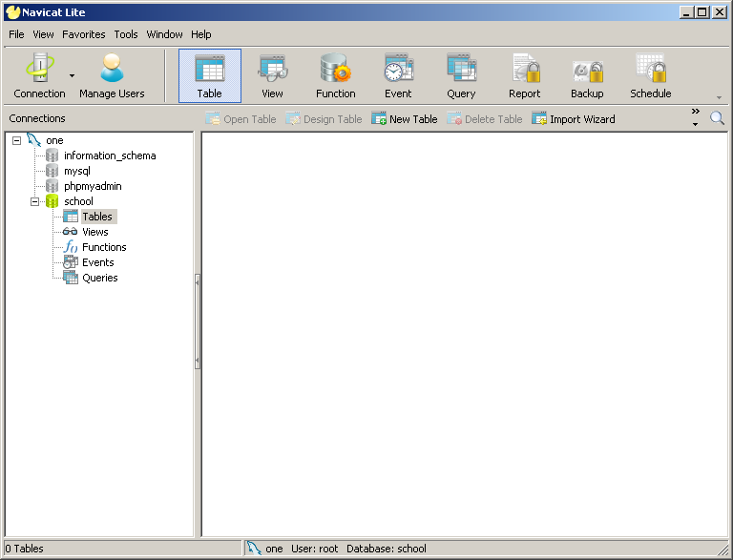This screenshot has width=733, height=560.
Task: Click the locked Schedule icon
Action: click(x=651, y=75)
